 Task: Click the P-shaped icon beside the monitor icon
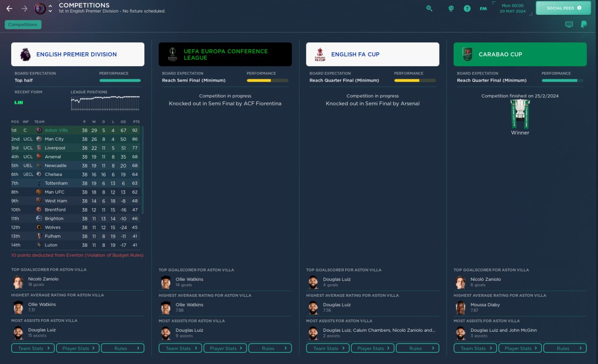click(584, 24)
